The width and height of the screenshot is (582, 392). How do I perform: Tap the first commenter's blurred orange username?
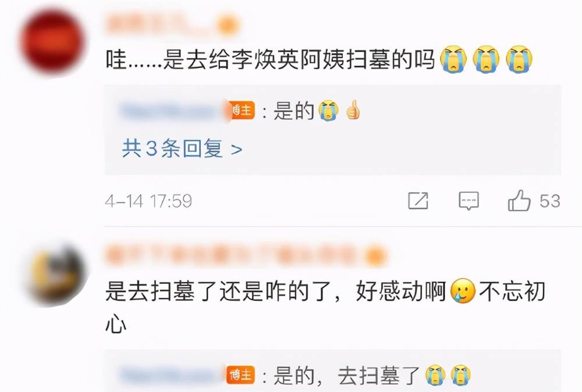pyautogui.click(x=161, y=24)
